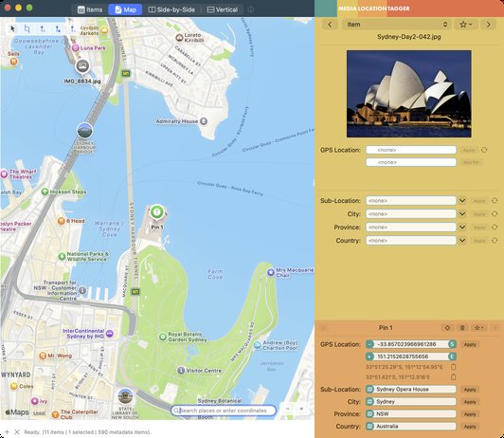Toggle the E hemisphere button on longitude
Screen dimensions: 504x438
[452, 356]
